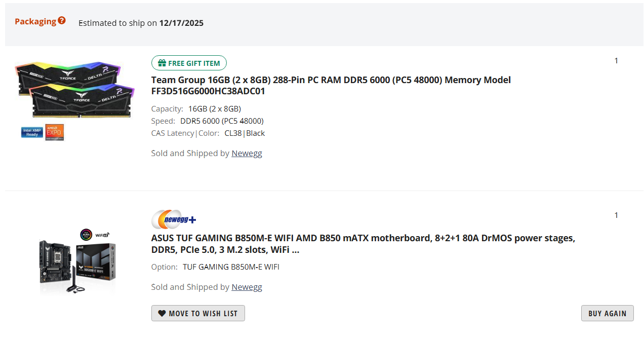Click the quantity number for the motherboard
The width and height of the screenshot is (644, 338).
616,215
